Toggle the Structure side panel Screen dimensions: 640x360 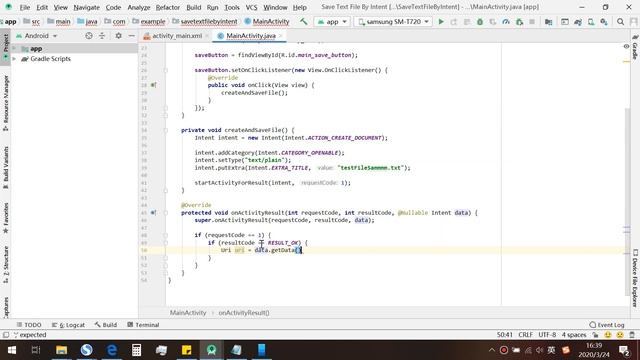tap(6, 265)
